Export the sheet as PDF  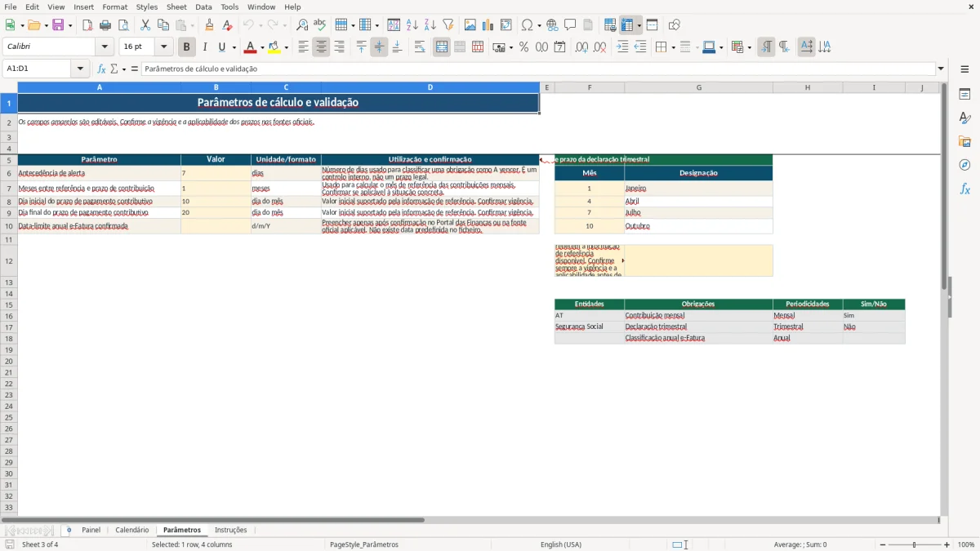pos(87,25)
